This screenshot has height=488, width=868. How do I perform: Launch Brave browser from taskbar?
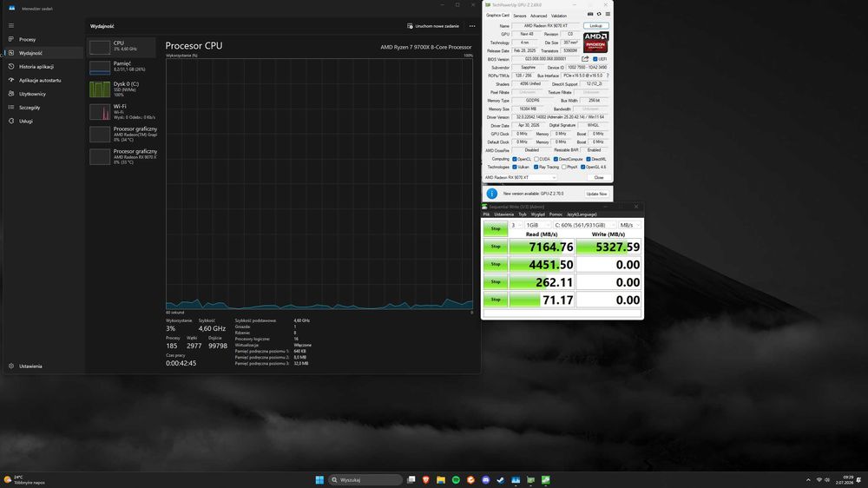(x=425, y=479)
